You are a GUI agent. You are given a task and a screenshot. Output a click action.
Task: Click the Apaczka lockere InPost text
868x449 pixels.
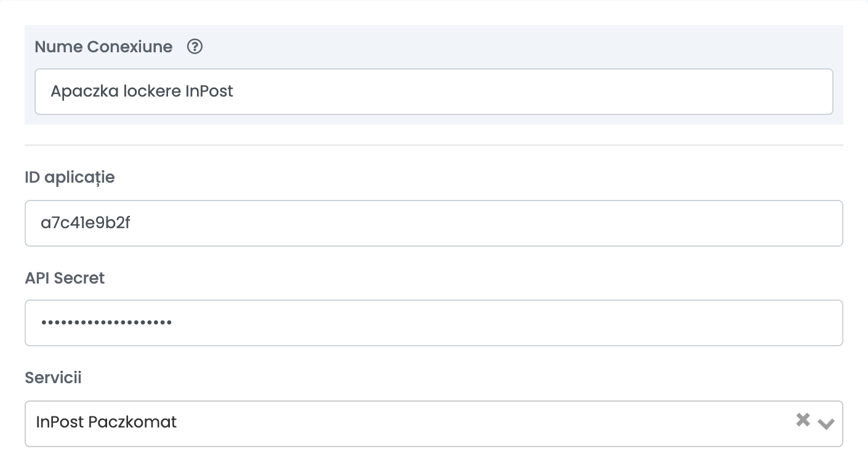[x=142, y=92]
